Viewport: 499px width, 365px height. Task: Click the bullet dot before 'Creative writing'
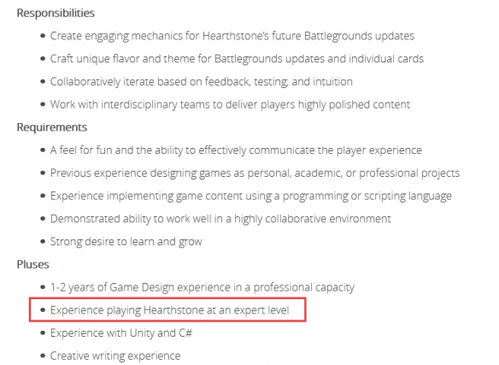click(x=42, y=356)
